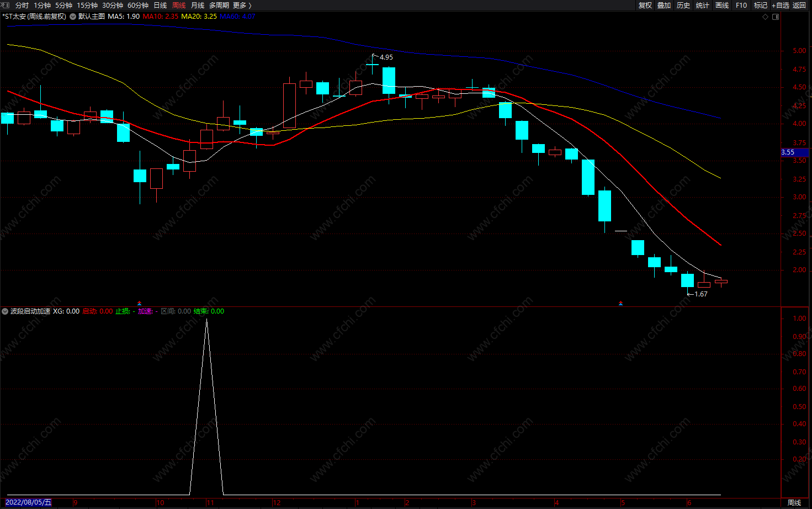The width and height of the screenshot is (812, 509).
Task: Add stock via +自选 button
Action: pos(781,5)
